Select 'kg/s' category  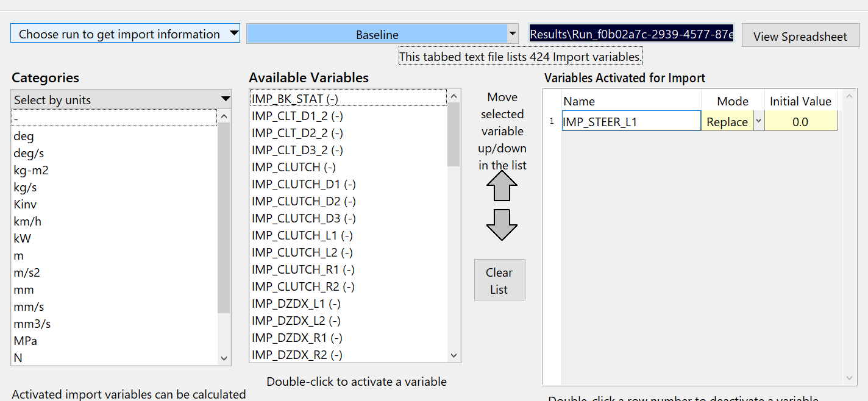click(114, 187)
